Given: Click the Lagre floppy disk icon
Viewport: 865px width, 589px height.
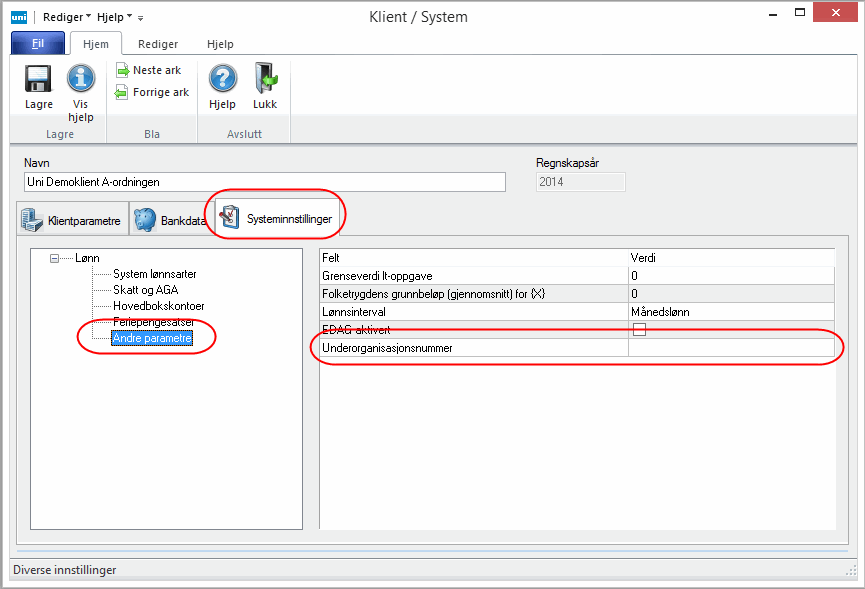Looking at the screenshot, I should pyautogui.click(x=38, y=79).
